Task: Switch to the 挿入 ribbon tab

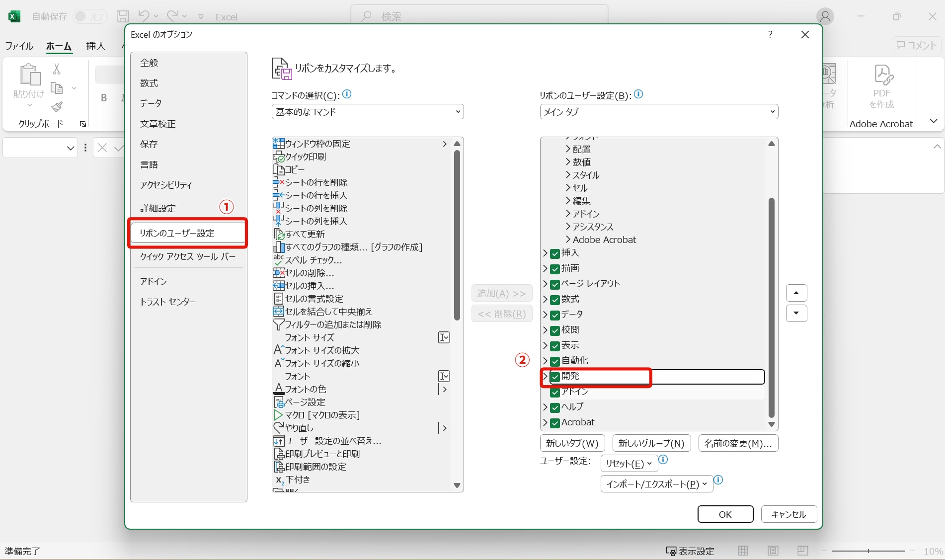Action: 95,46
